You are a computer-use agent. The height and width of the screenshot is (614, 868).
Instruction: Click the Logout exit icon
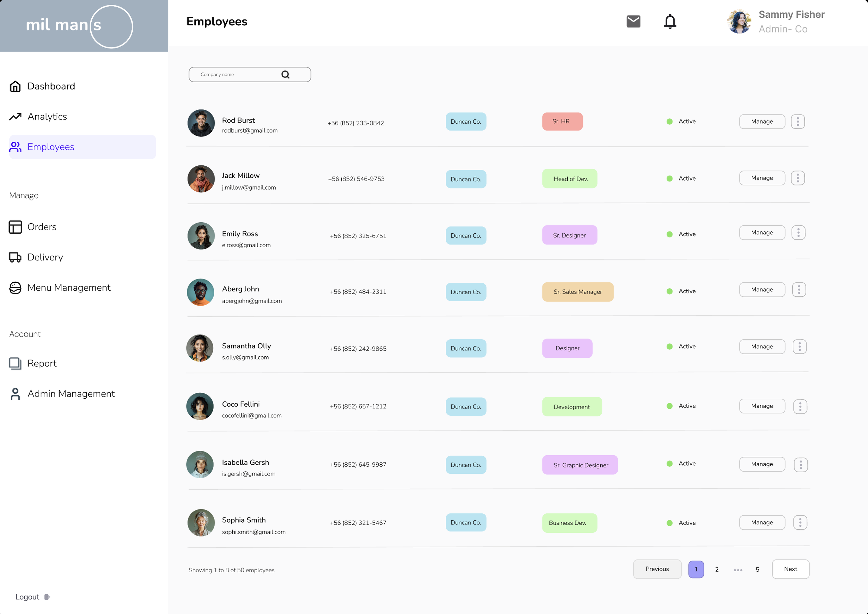pyautogui.click(x=47, y=597)
